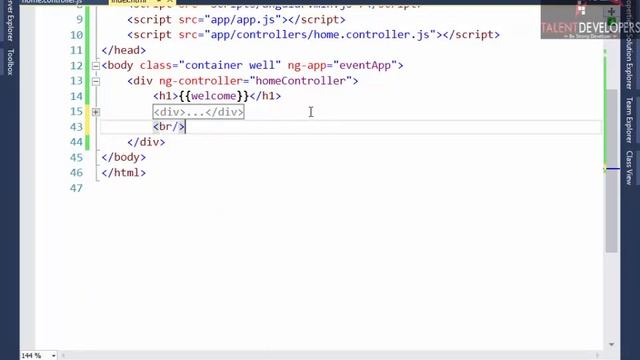Click the collapsed <div>...</div> placeholder box
The width and height of the screenshot is (640, 360).
tap(198, 112)
